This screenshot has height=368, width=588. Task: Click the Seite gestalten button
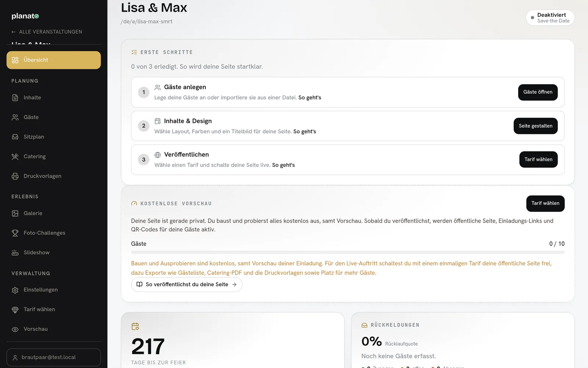click(535, 126)
